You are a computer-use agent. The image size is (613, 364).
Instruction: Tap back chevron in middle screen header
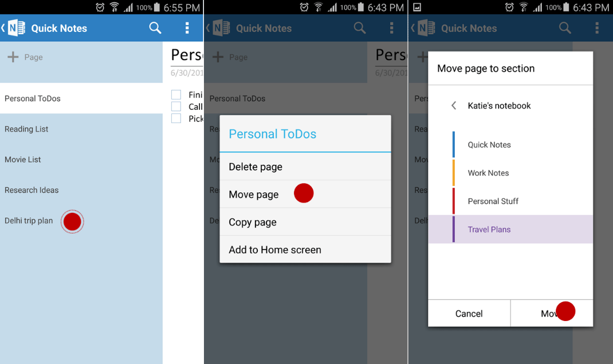(208, 27)
